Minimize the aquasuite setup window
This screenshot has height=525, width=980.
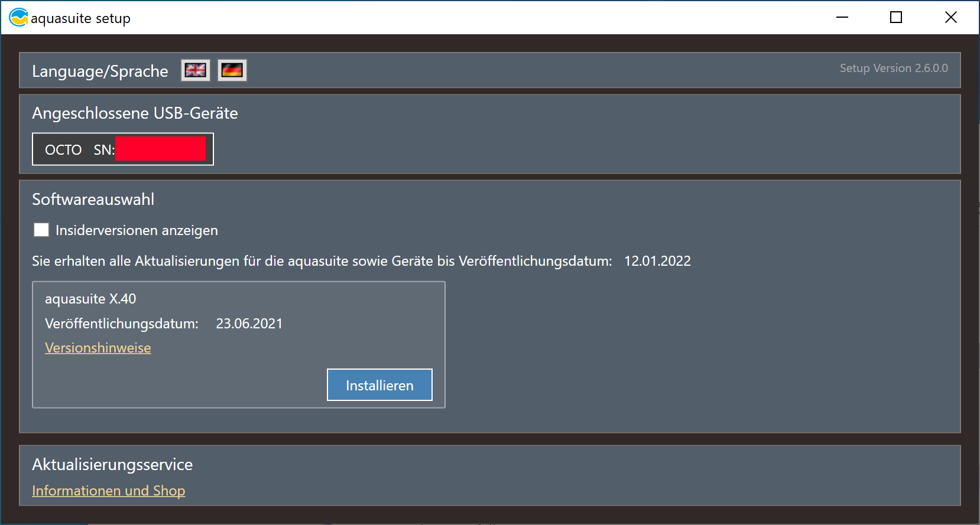point(842,18)
